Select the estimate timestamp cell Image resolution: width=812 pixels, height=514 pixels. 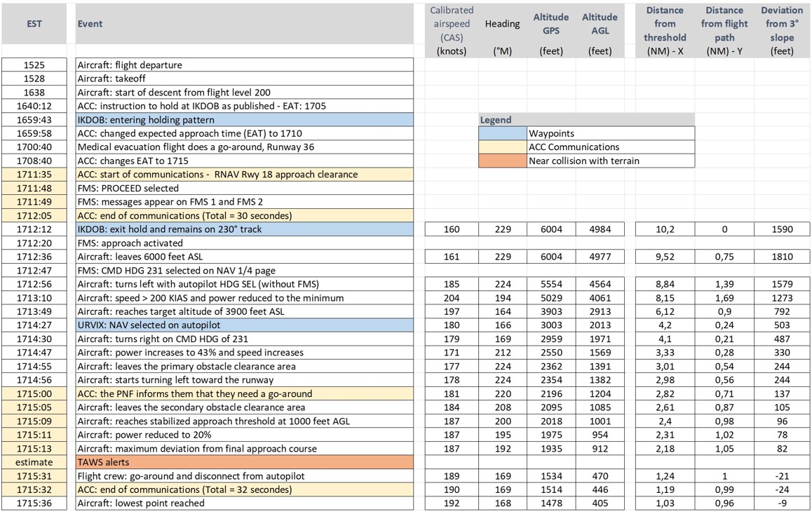coord(34,462)
